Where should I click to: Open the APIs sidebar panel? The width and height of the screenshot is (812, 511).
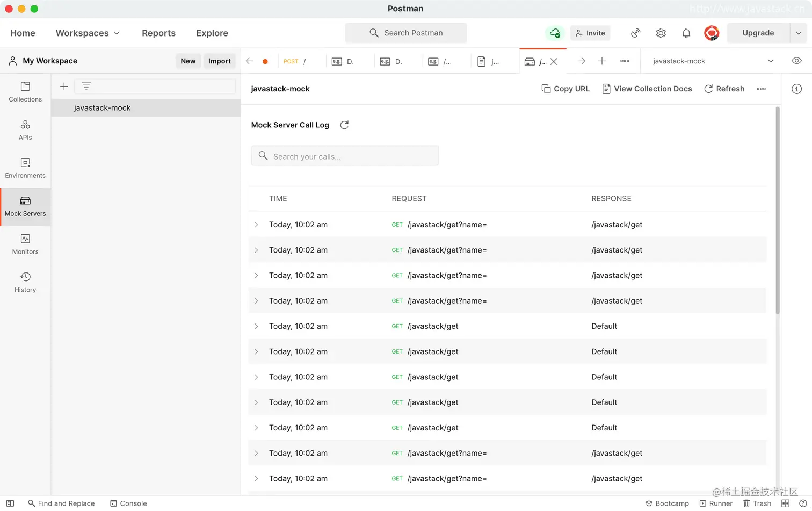tap(25, 130)
